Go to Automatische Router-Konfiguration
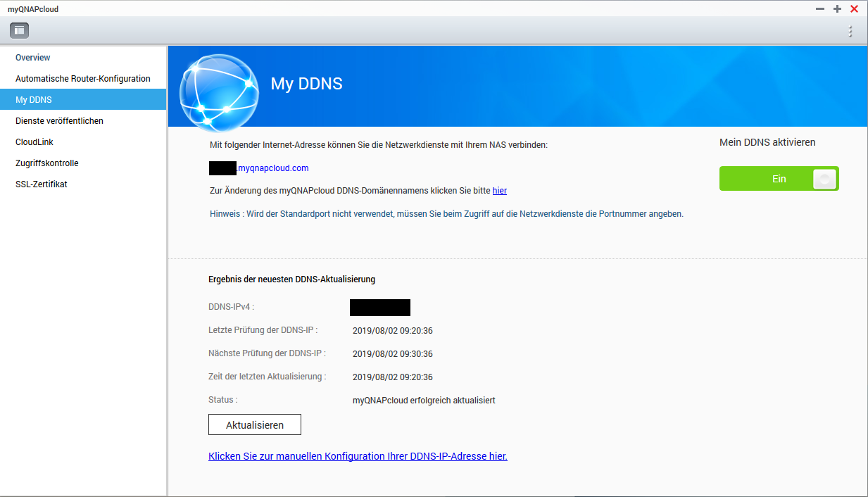This screenshot has height=497, width=868. click(83, 79)
